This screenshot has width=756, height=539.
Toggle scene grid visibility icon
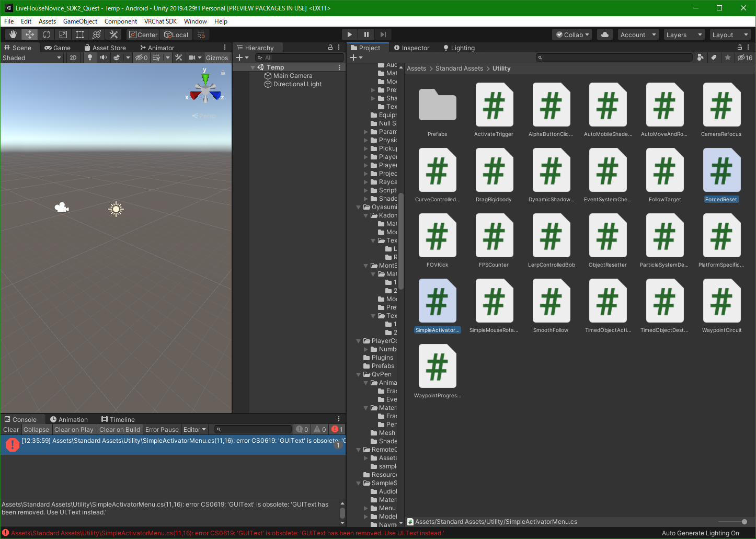click(x=156, y=58)
